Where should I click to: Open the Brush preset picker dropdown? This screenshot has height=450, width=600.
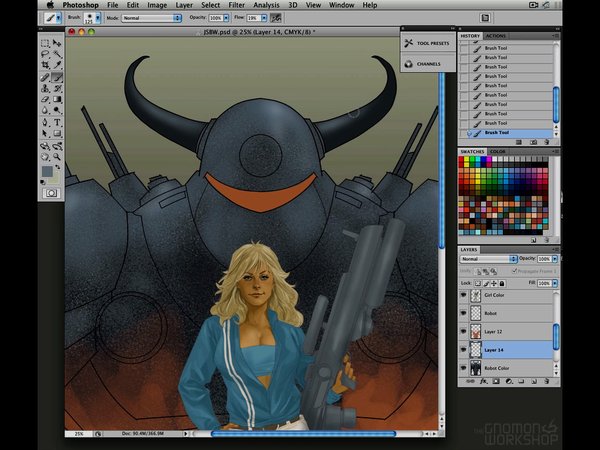pos(98,18)
